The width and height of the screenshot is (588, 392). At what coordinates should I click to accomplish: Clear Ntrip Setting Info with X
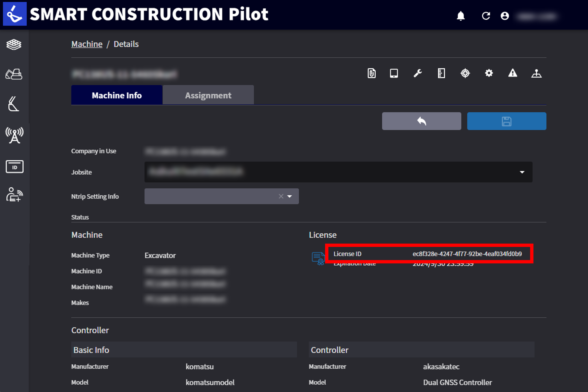(x=281, y=196)
